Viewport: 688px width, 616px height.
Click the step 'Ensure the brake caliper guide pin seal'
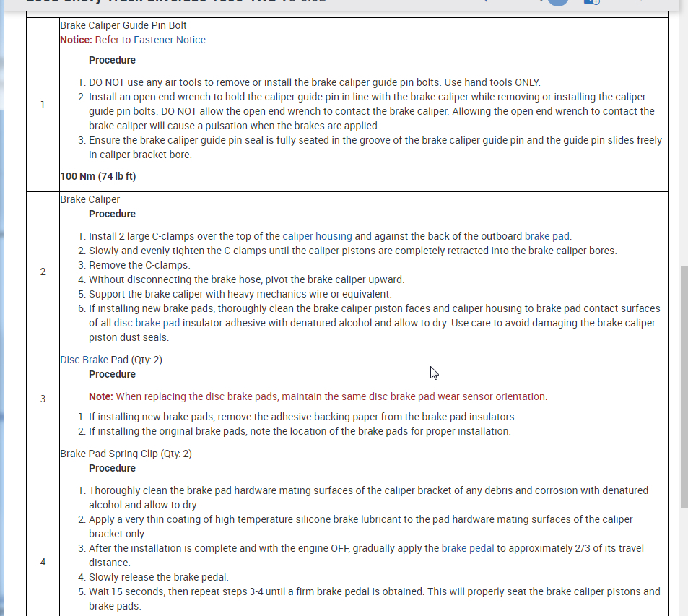tap(375, 147)
